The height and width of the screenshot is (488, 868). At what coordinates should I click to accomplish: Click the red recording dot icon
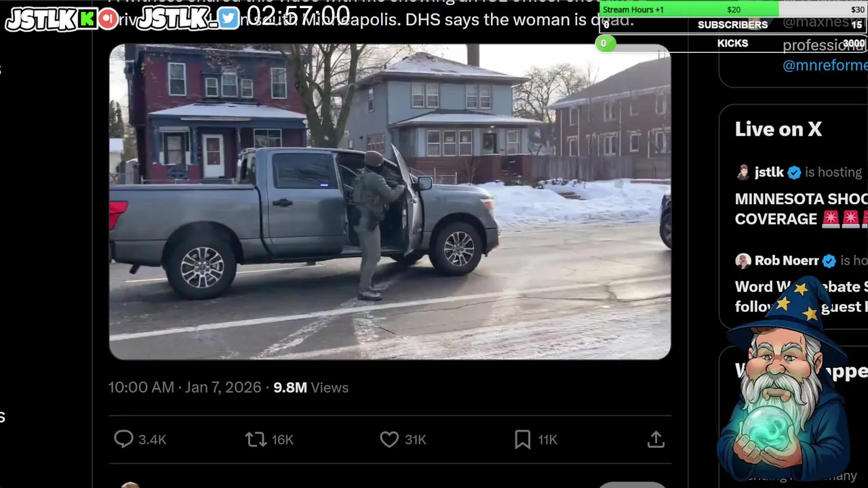(x=108, y=19)
